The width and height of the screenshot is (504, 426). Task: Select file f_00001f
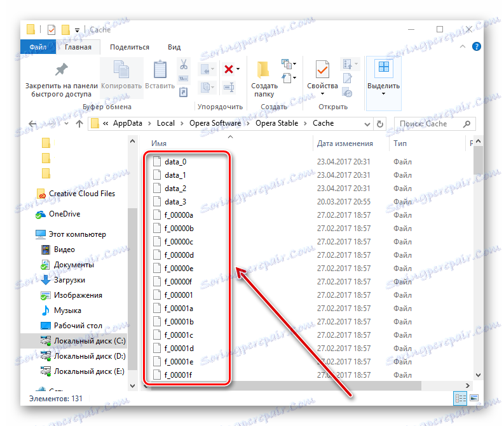pos(178,375)
